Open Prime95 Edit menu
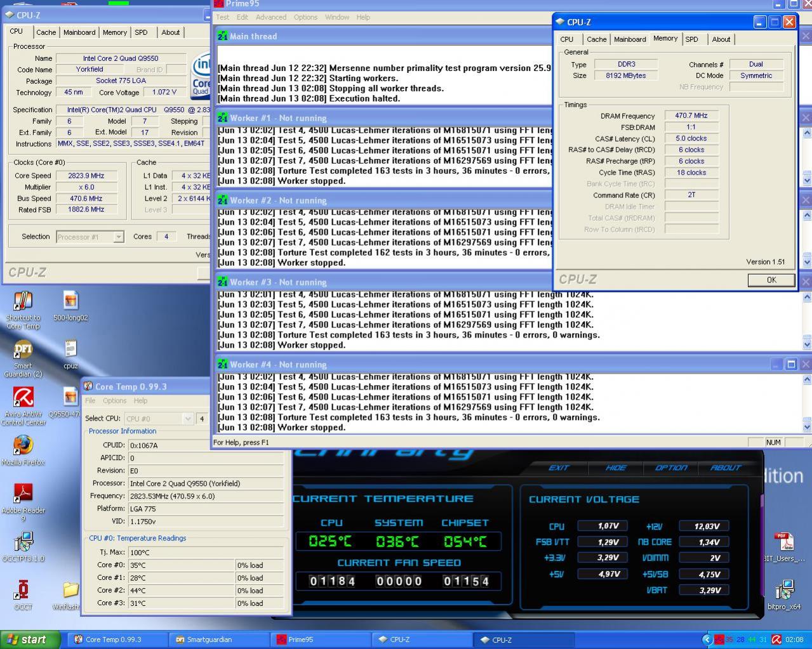812x649 pixels. (243, 17)
